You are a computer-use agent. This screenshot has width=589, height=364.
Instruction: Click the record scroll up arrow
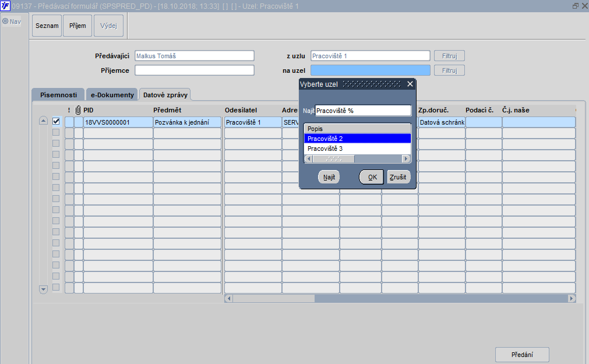point(43,121)
